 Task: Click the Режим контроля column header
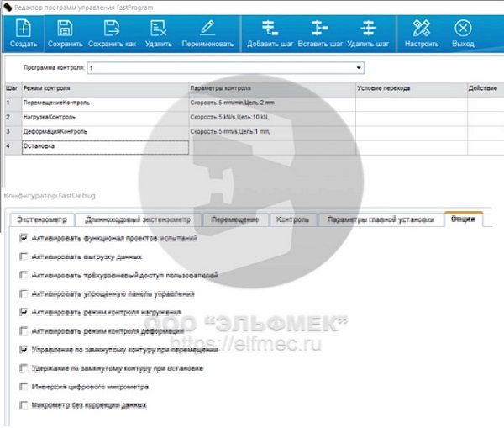(x=105, y=88)
